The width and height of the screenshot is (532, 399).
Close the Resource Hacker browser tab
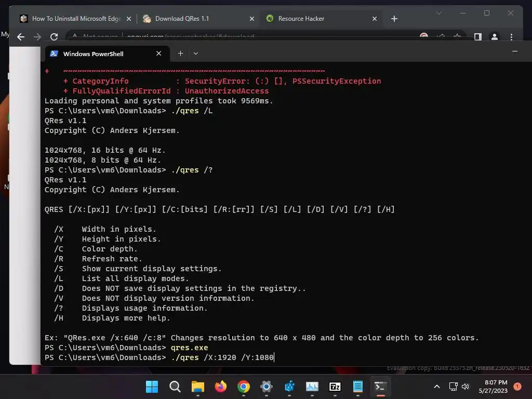[x=375, y=19]
